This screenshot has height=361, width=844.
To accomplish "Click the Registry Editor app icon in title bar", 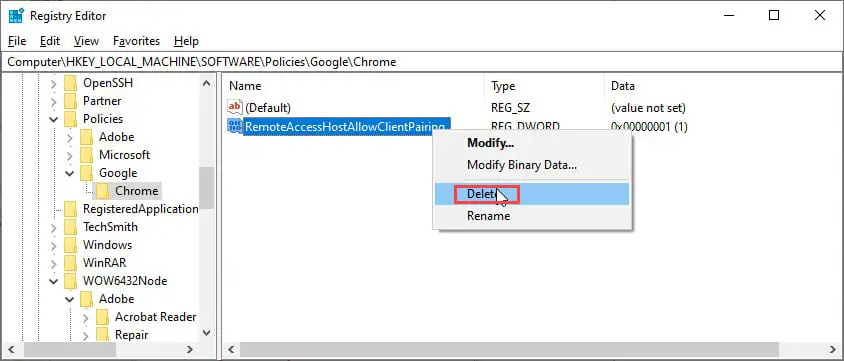I will 16,16.
